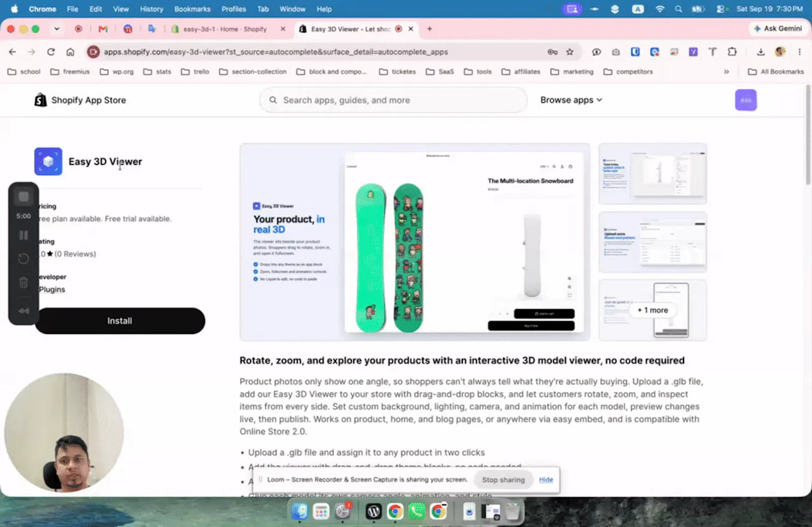Open All Bookmarks folder
Screen dimensions: 812x527
(776, 72)
